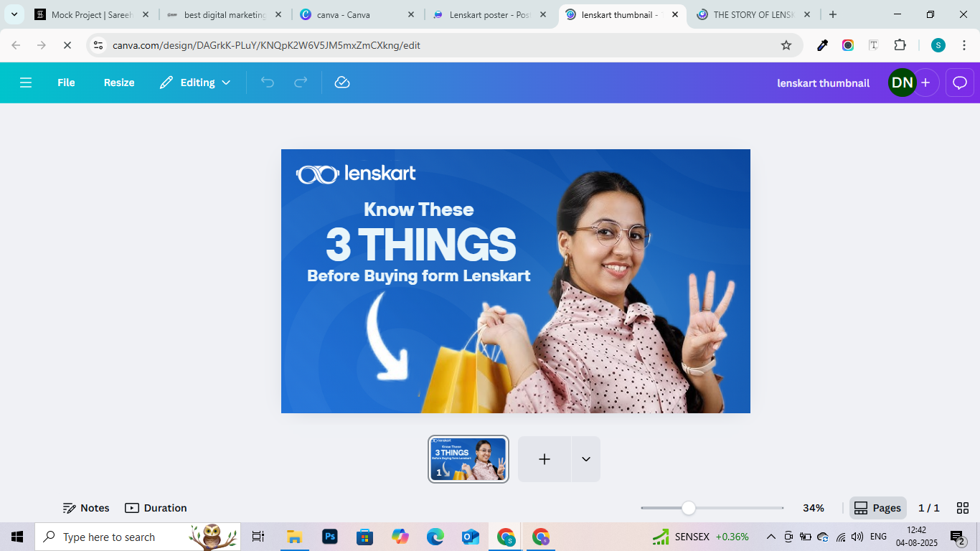Open Photoshop from the taskbar
Image resolution: width=980 pixels, height=551 pixels.
(330, 537)
